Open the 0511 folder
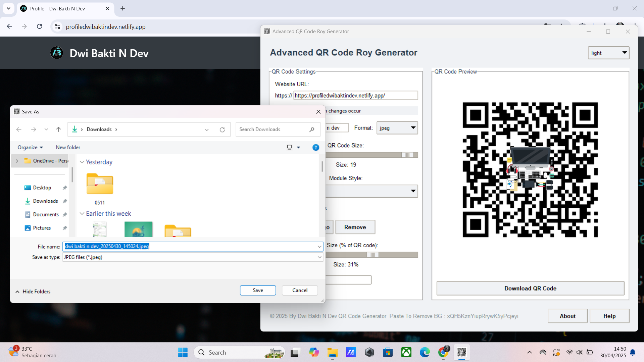This screenshot has height=362, width=644. coord(100,189)
